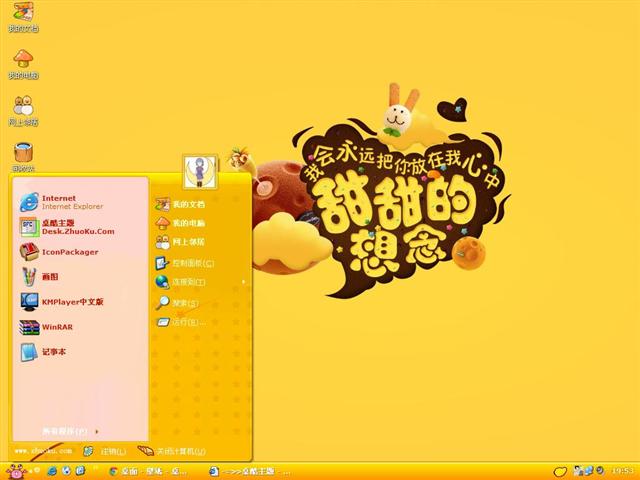The width and height of the screenshot is (640, 480).
Task: Launch KMPlayer中文版
Action: pyautogui.click(x=61, y=302)
